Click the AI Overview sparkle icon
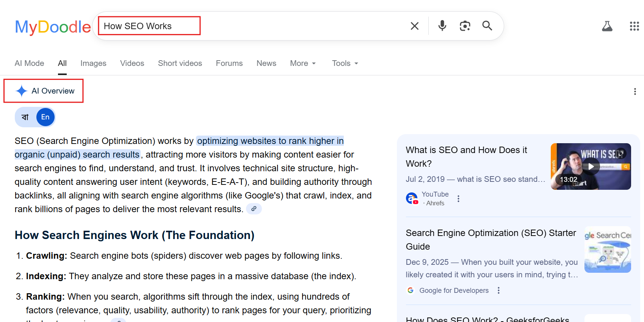 coord(22,91)
